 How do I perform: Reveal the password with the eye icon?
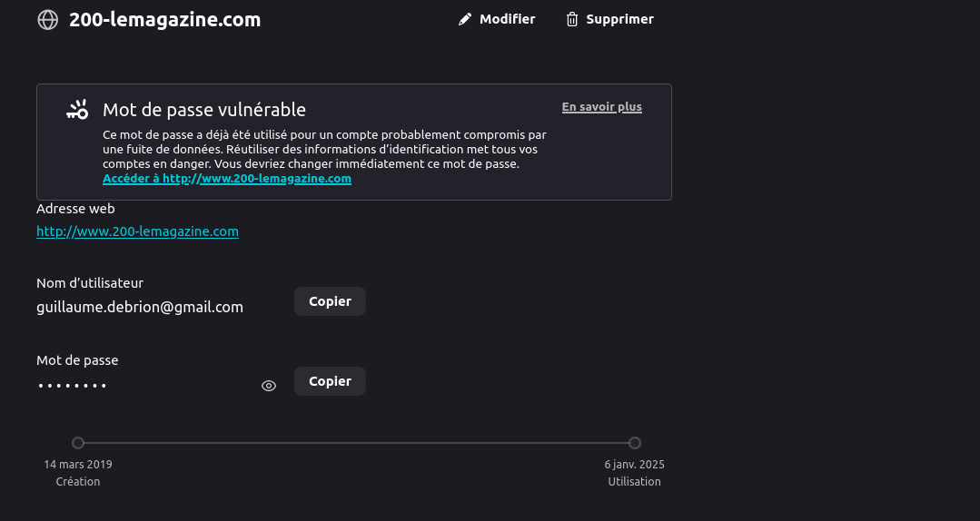coord(269,386)
